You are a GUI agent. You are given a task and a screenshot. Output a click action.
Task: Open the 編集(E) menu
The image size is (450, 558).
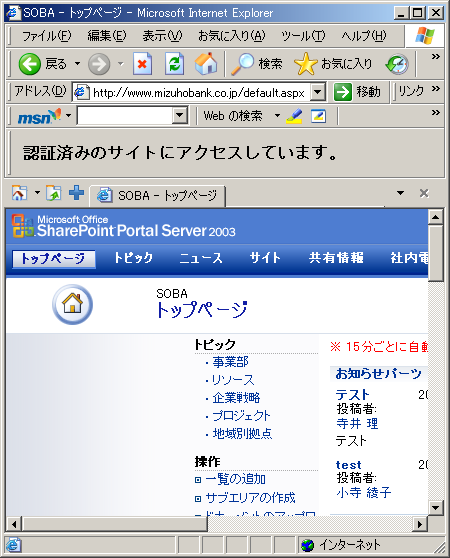pos(107,36)
